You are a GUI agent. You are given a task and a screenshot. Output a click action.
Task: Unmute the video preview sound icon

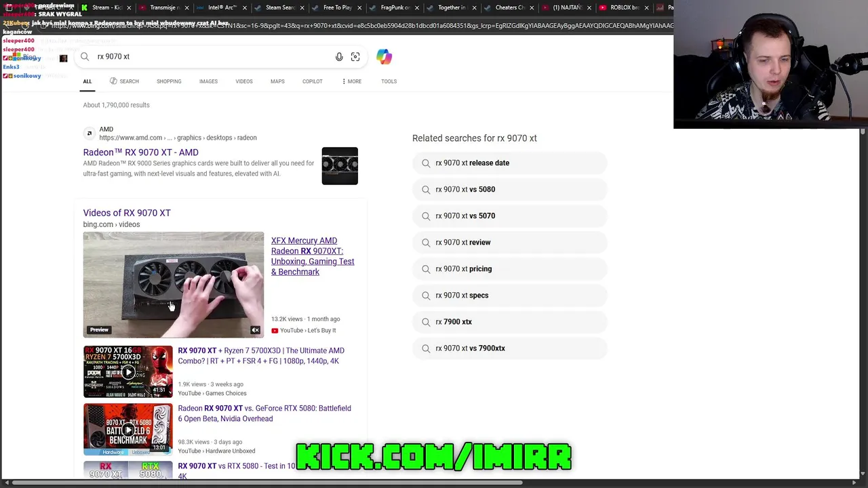[x=256, y=330]
